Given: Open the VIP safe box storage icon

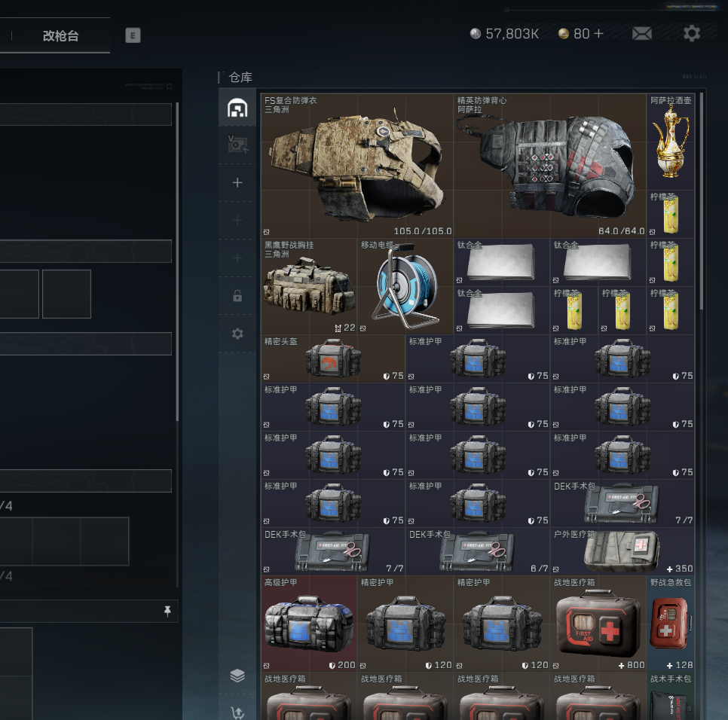Looking at the screenshot, I should pos(237,145).
